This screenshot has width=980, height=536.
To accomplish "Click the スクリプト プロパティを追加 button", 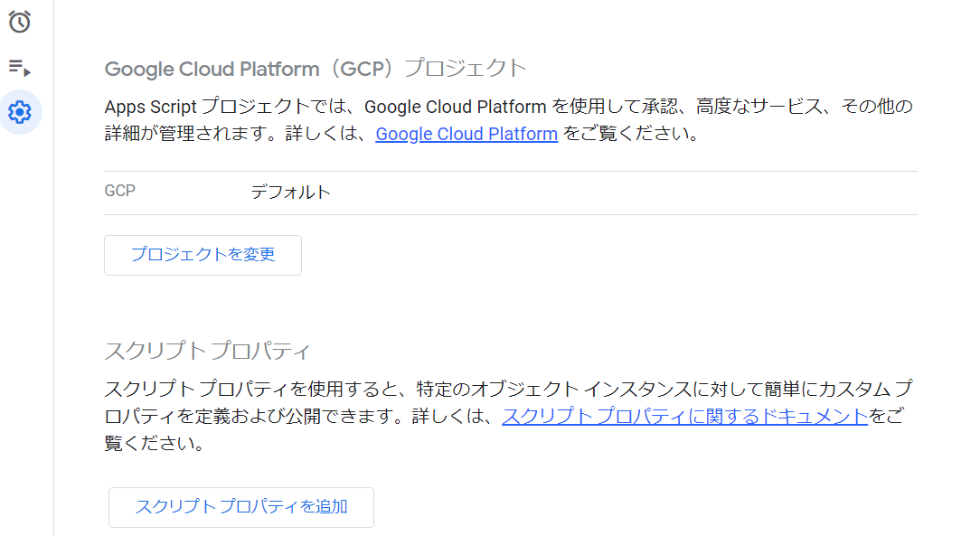I will 241,507.
